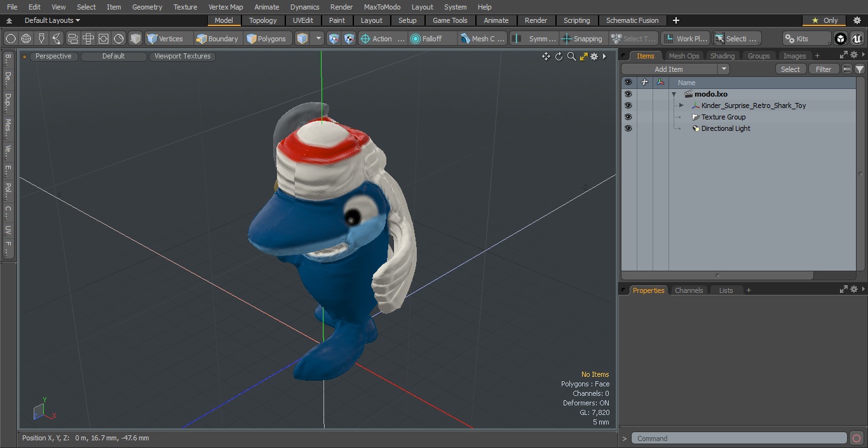Click the viewport maximize arrows icon
The width and height of the screenshot is (868, 448).
(x=583, y=57)
